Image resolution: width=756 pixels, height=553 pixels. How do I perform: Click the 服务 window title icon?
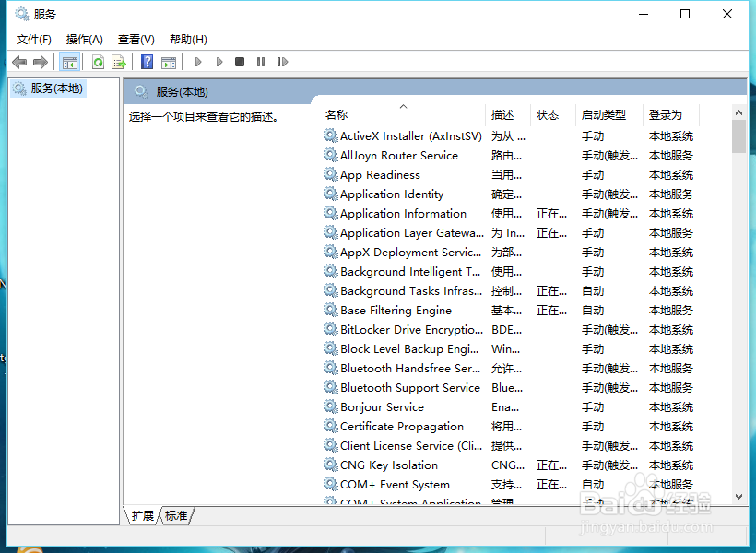(22, 14)
